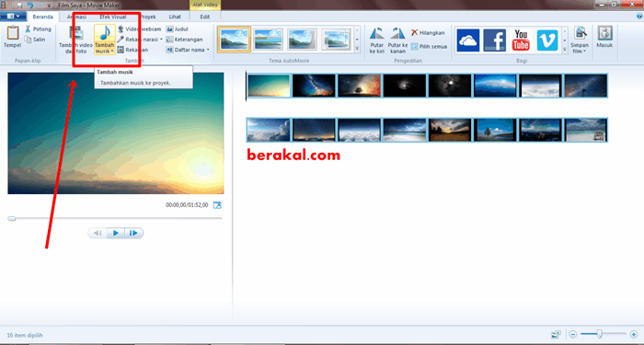
Task: Click the "16 item dipilih" status text
Action: click(x=25, y=335)
